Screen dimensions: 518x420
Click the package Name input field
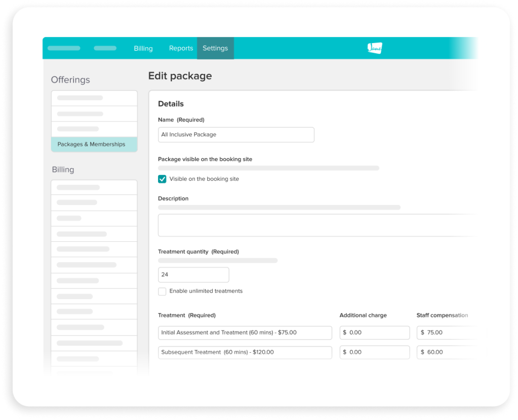236,135
